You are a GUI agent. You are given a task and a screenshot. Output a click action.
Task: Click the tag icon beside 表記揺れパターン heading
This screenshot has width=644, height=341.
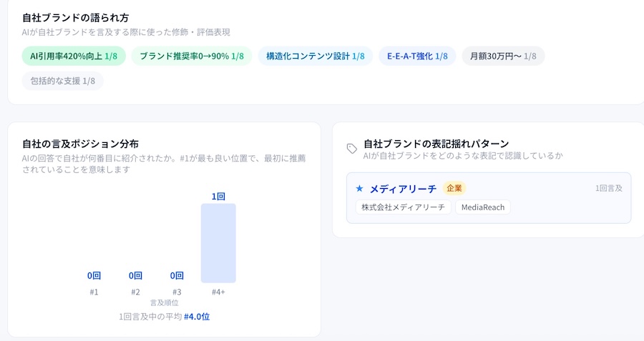point(352,149)
